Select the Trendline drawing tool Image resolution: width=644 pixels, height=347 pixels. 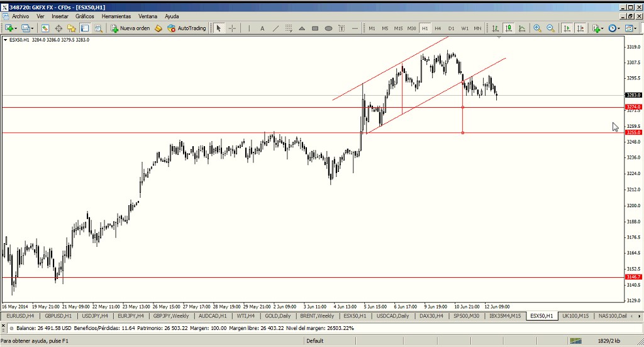275,28
